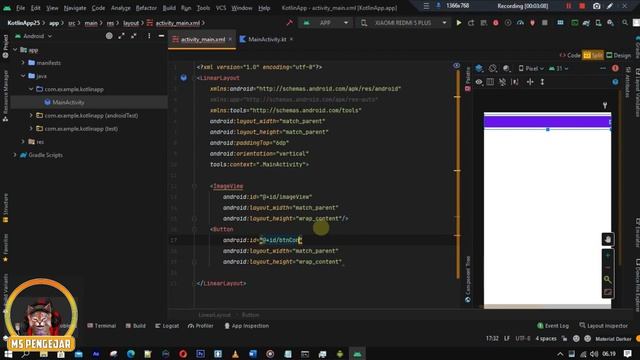Switch to the MainActivity.kt tab

pos(267,39)
